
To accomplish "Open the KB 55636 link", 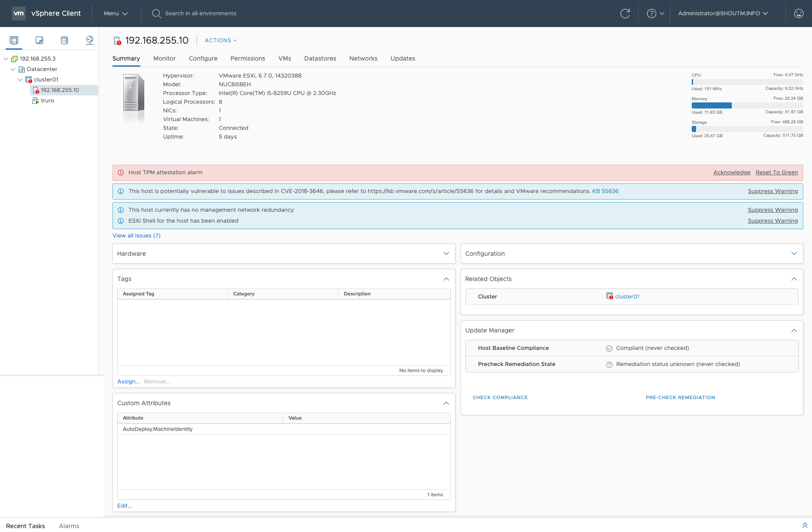I will (605, 191).
